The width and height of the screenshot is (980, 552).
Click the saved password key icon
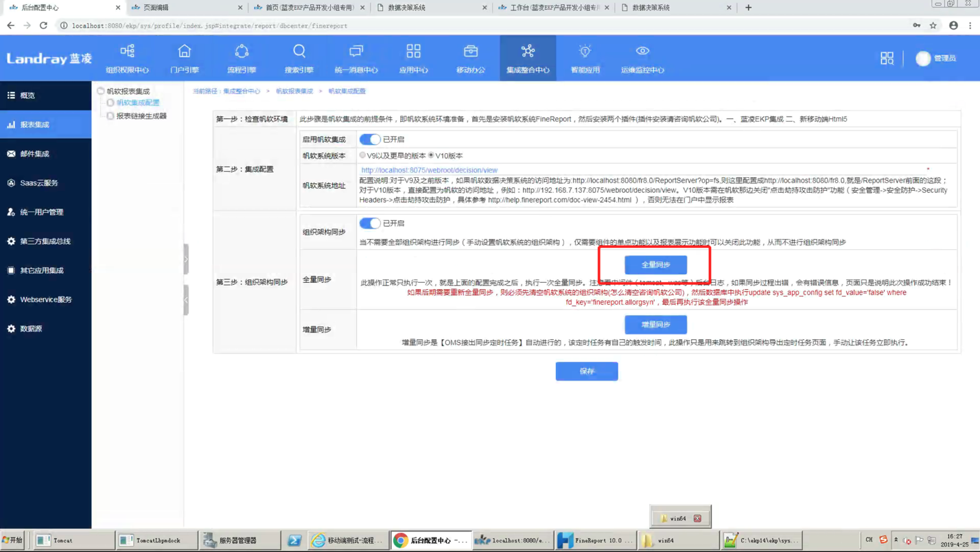point(917,25)
